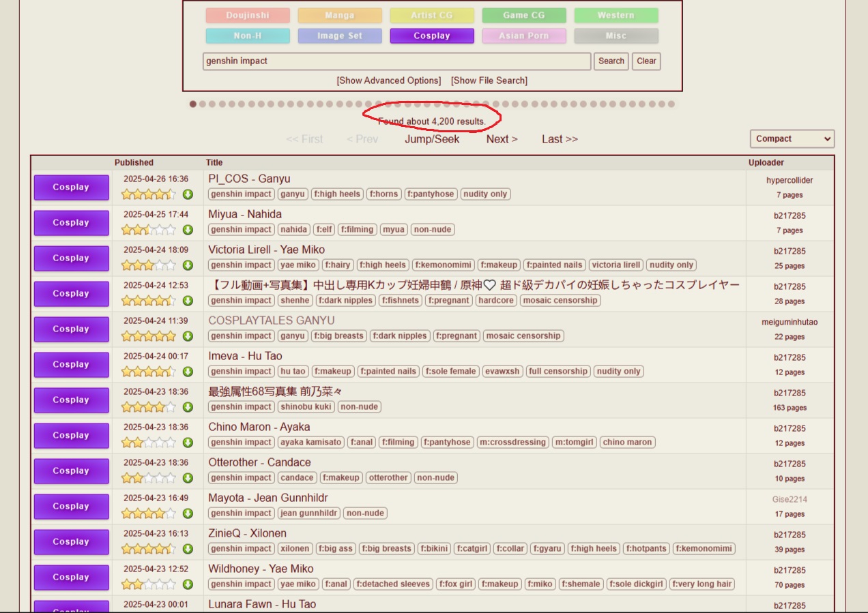Open the Jump/Seek control
Screen dimensions: 868x613
click(432, 139)
